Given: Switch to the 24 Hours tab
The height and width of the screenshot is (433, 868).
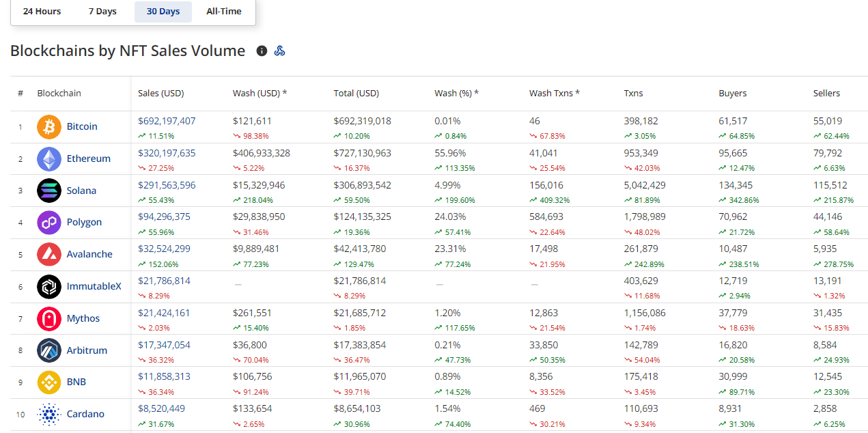Looking at the screenshot, I should point(42,12).
